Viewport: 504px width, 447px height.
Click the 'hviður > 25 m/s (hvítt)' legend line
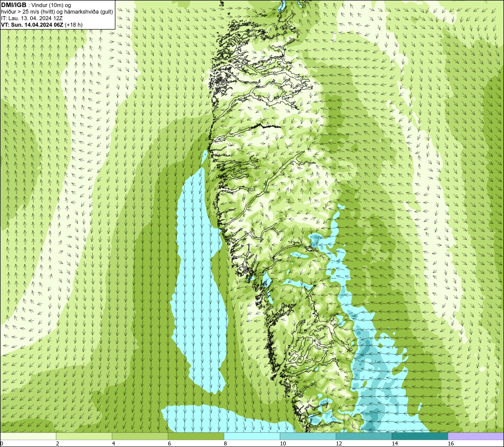[x=57, y=12]
